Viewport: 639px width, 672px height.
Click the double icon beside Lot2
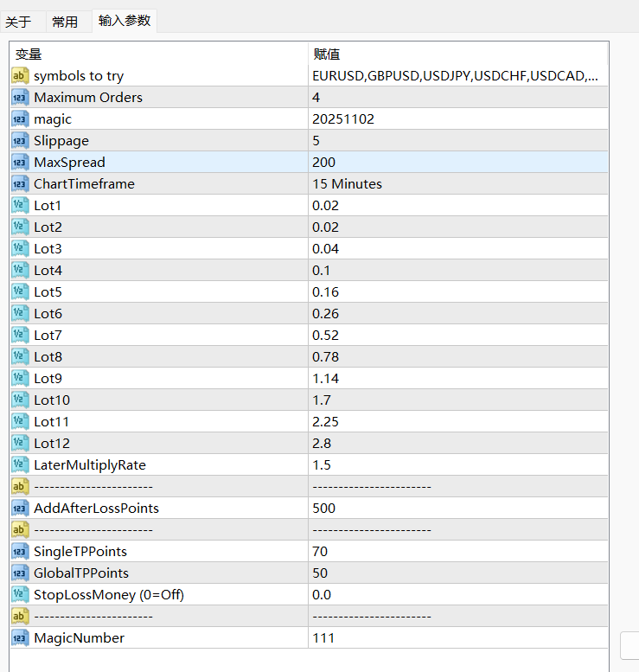20,227
